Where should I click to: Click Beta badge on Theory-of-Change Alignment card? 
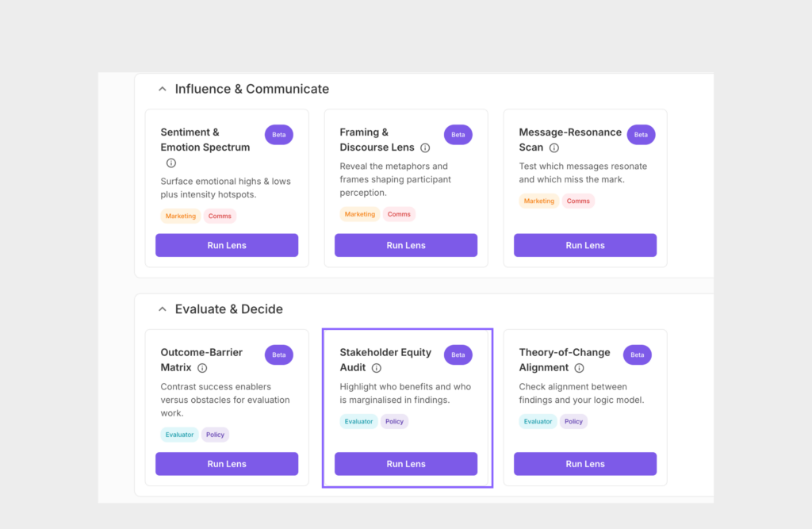point(638,355)
